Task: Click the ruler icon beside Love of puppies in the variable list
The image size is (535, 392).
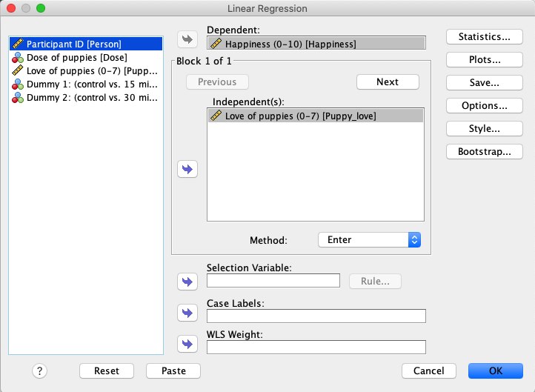Action: click(x=17, y=70)
